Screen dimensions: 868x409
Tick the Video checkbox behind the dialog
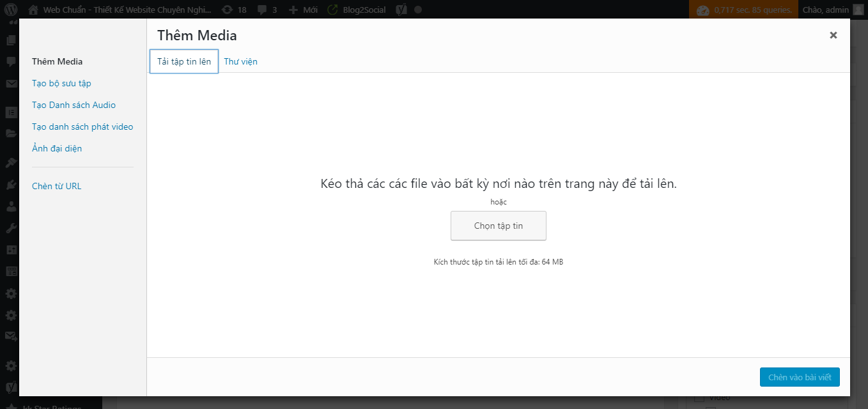(699, 399)
